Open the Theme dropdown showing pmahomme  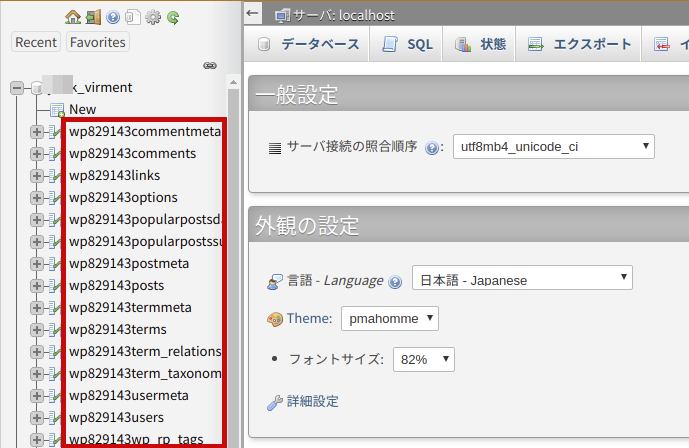click(x=390, y=318)
